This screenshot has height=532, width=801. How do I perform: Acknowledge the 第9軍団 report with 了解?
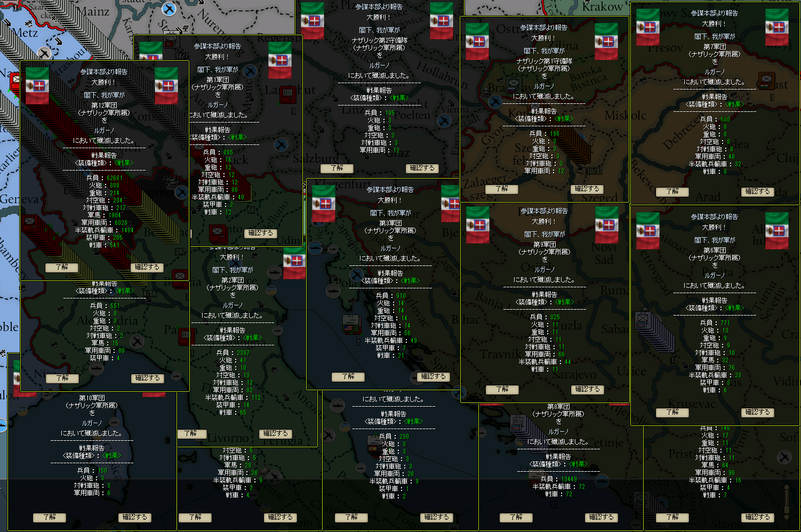pos(502,389)
